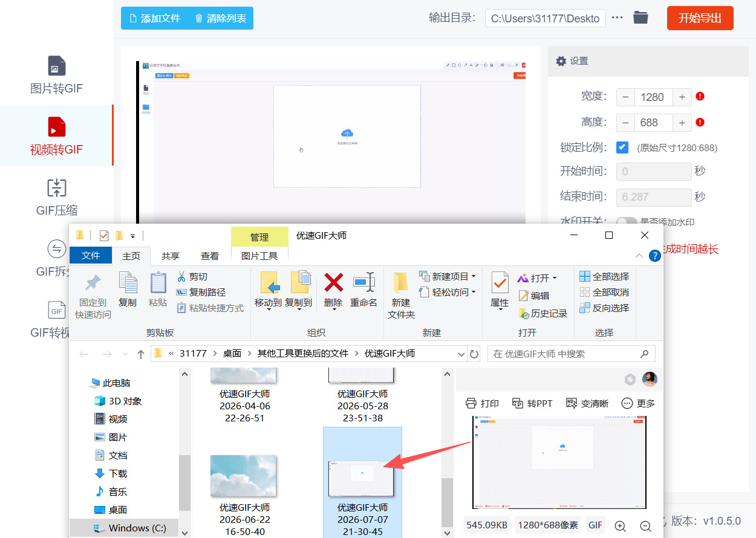Image resolution: width=756 pixels, height=538 pixels.
Task: Uncheck the 锁定比例 checkbox
Action: coord(622,147)
